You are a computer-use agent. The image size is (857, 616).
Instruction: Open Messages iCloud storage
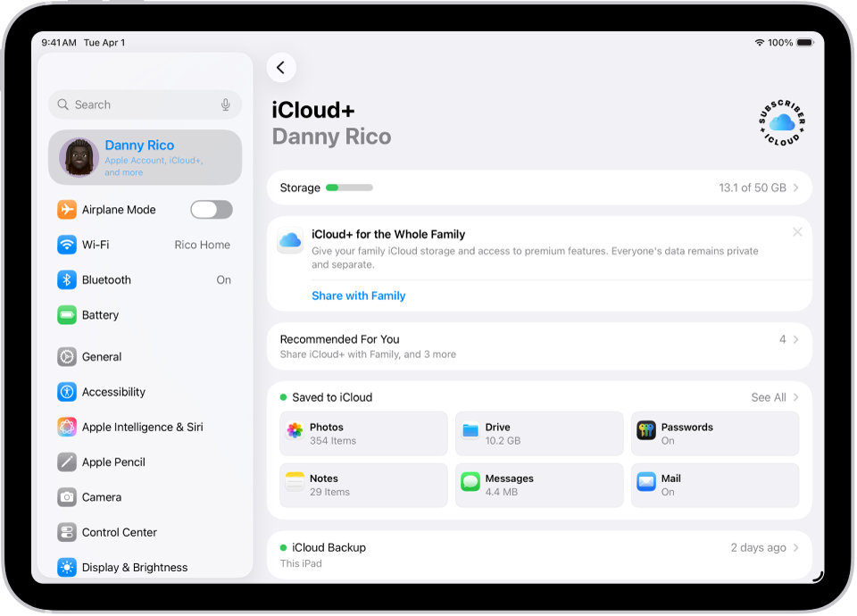coord(538,485)
